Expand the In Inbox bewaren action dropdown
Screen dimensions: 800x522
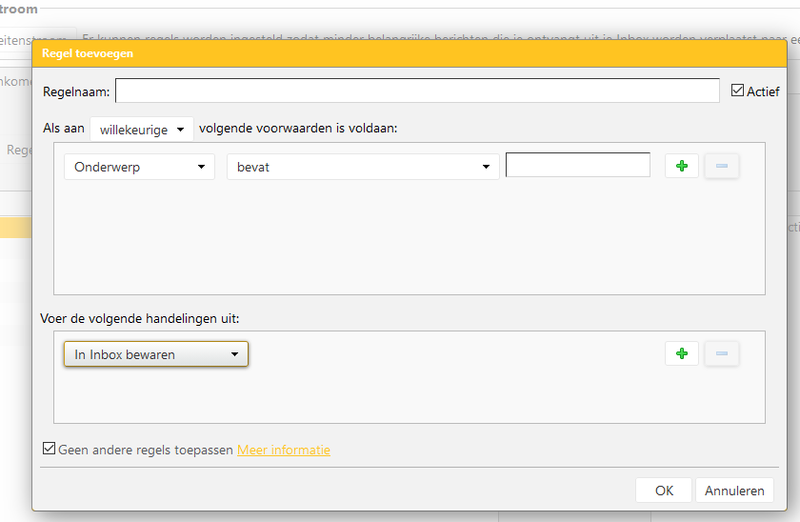(155, 354)
